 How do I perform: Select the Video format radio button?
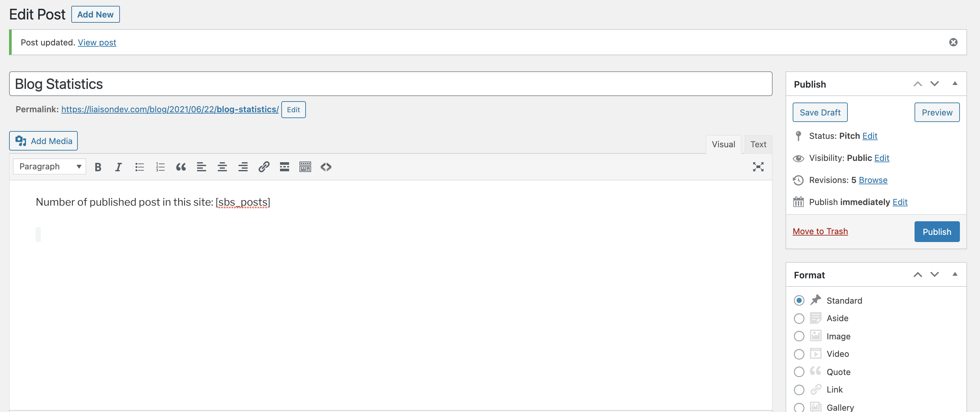pos(799,354)
